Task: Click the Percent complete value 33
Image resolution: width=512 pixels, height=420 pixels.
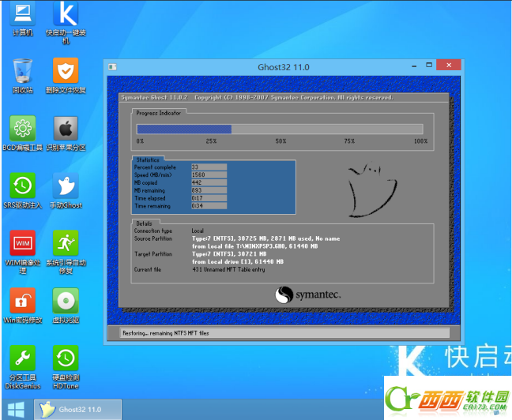Action: [x=209, y=167]
